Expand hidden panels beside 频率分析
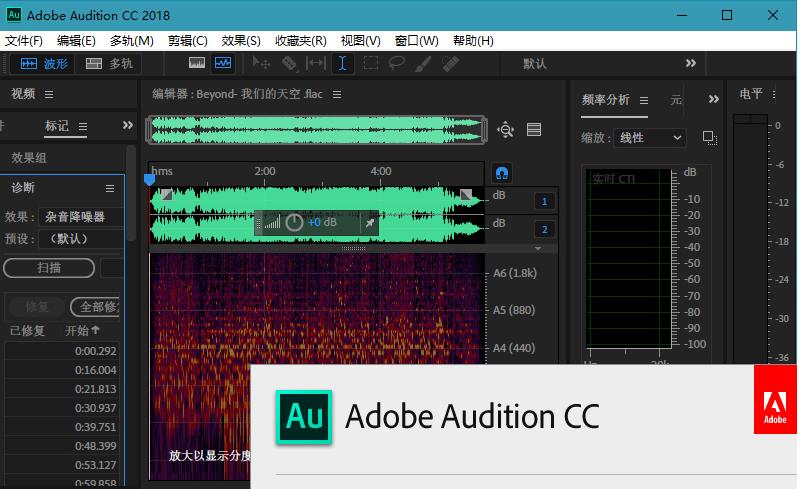The image size is (801, 489). pos(714,99)
